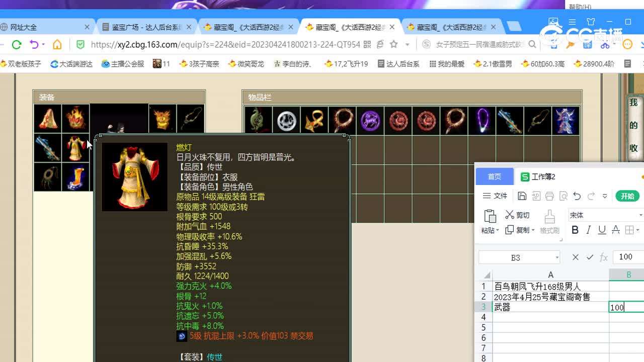Click the Paste clipboard icon in WPS

(490, 216)
